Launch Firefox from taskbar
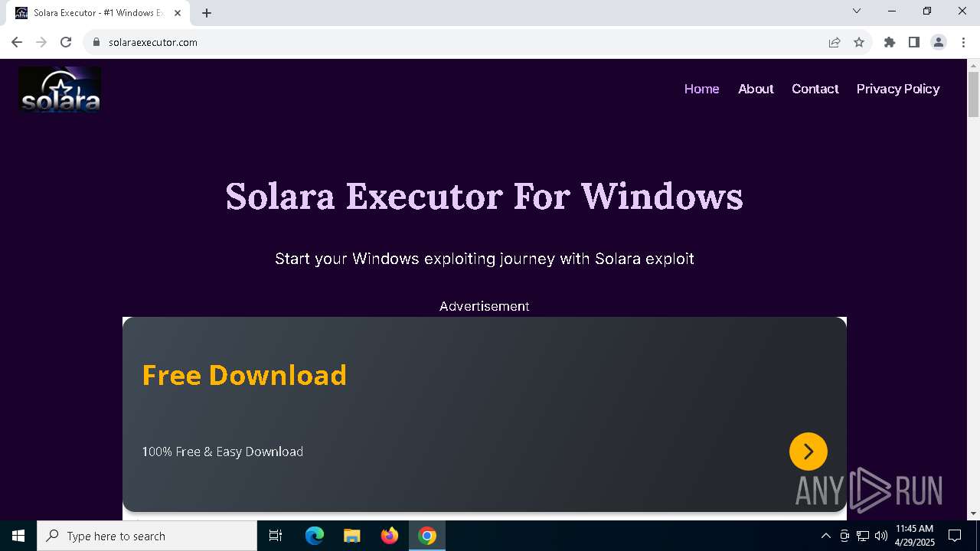 390,536
